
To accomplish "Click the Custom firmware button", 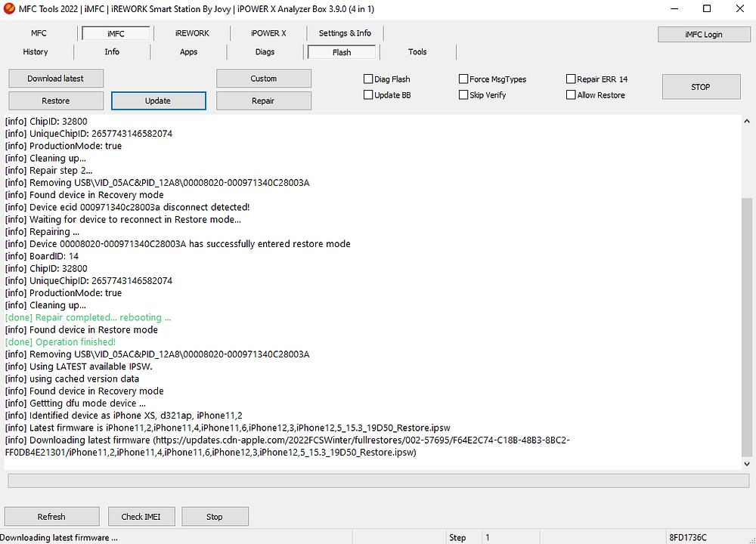I will (264, 79).
